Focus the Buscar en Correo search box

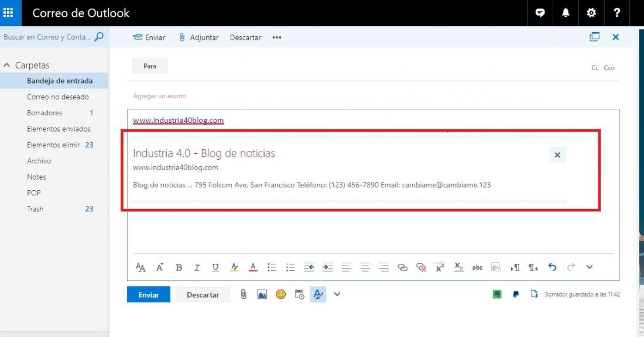click(x=47, y=37)
